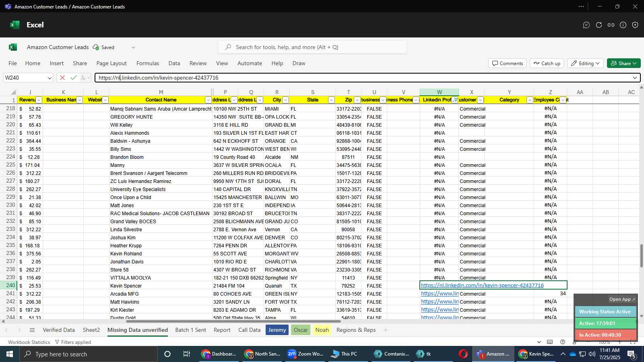Confirm the entry with the checkmark icon
This screenshot has height=362, width=644.
pyautogui.click(x=73, y=78)
